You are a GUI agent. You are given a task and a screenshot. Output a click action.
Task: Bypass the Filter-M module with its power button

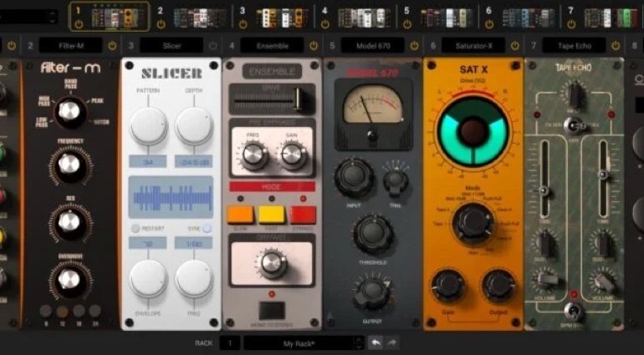(112, 46)
